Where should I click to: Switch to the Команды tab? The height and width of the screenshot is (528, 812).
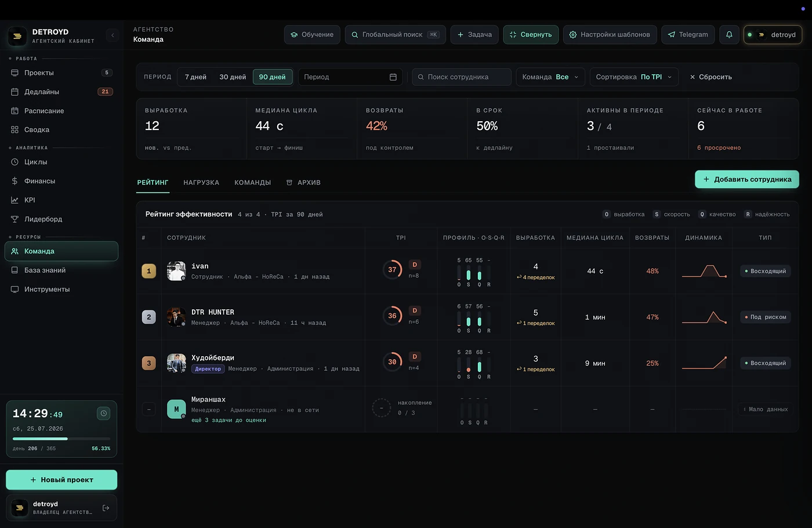(252, 182)
